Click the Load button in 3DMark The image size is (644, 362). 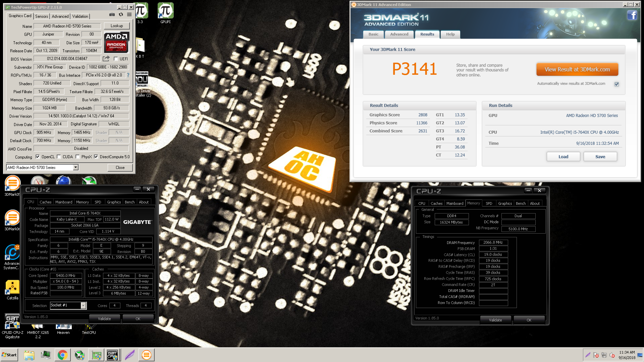click(x=563, y=157)
